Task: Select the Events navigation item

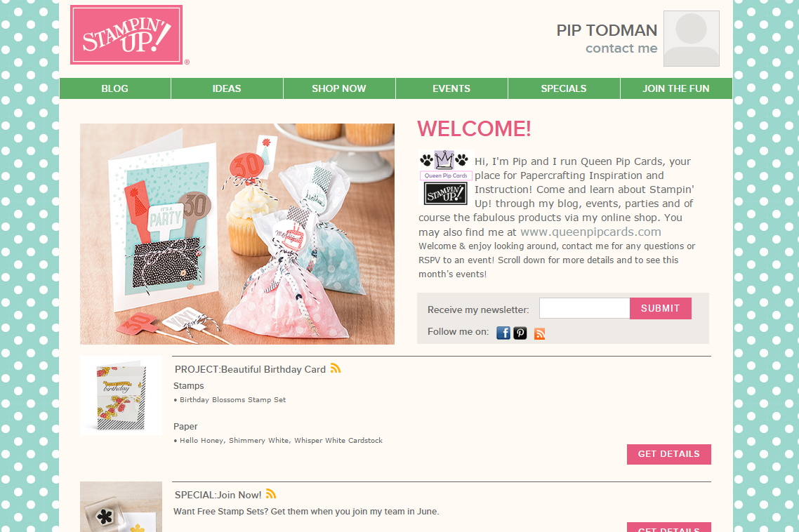Action: tap(451, 88)
